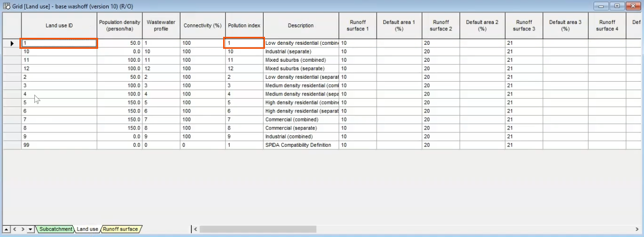Click the Runoff surface 1 column header
The height and width of the screenshot is (237, 644).
pos(358,26)
